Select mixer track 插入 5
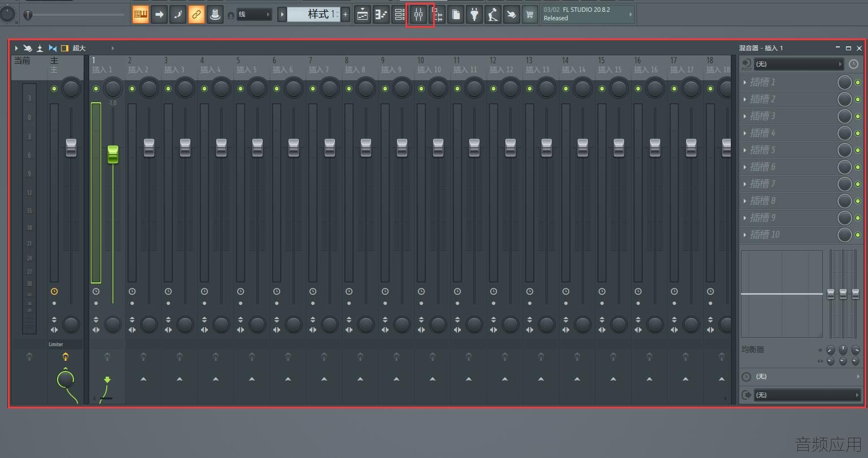The image size is (868, 458). pos(247,69)
